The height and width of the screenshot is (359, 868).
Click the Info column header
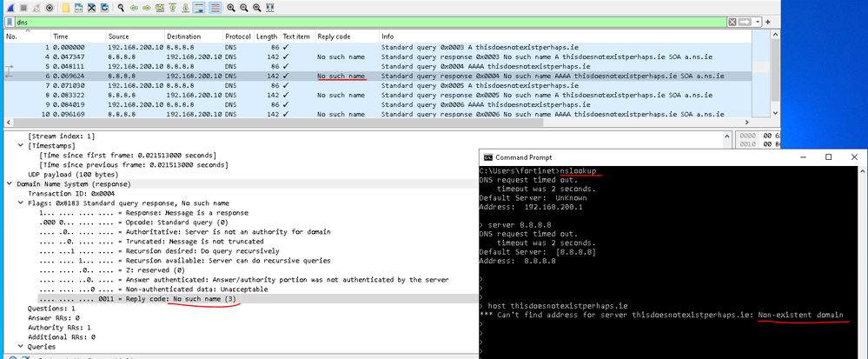click(566, 37)
